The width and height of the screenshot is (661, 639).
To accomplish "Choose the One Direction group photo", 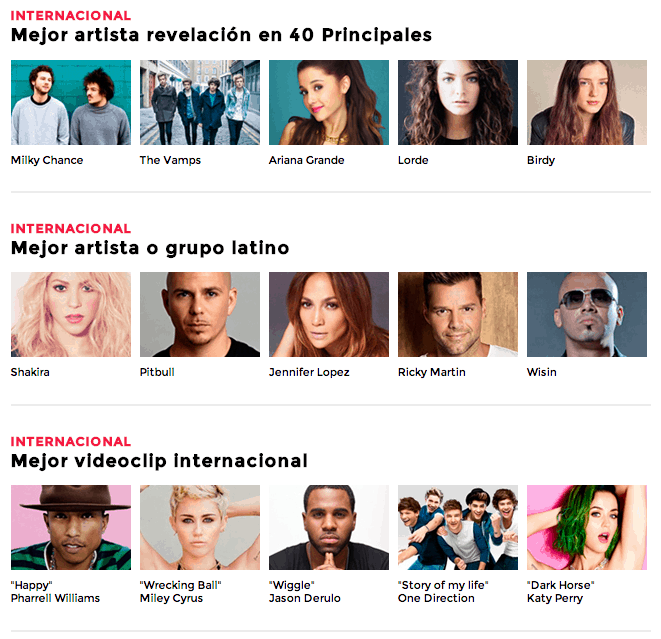I will point(458,527).
